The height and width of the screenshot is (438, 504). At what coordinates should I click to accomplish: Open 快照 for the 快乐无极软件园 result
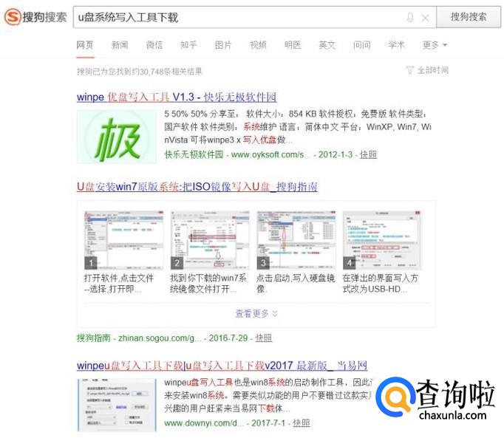(368, 154)
